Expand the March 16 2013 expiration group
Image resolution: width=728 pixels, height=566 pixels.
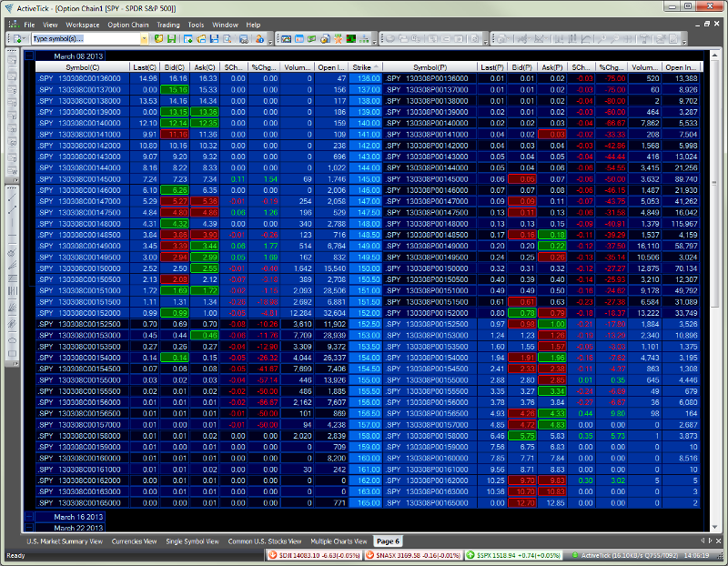[x=29, y=516]
